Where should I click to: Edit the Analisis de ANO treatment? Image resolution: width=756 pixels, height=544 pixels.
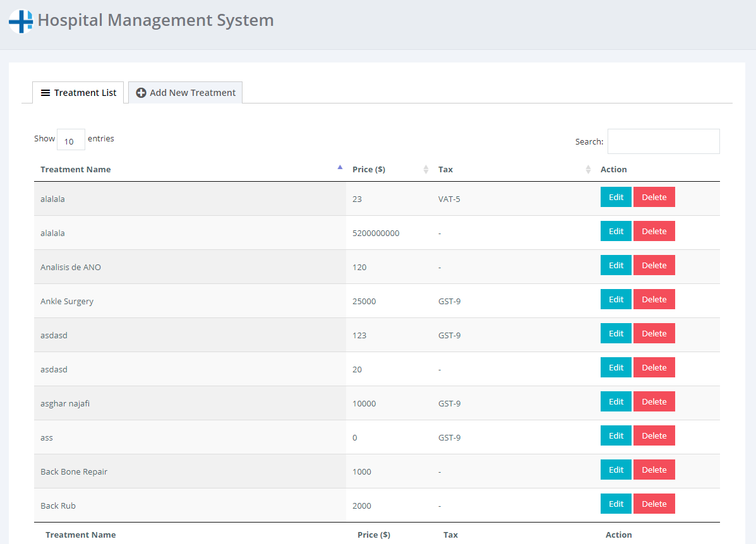[x=616, y=265]
